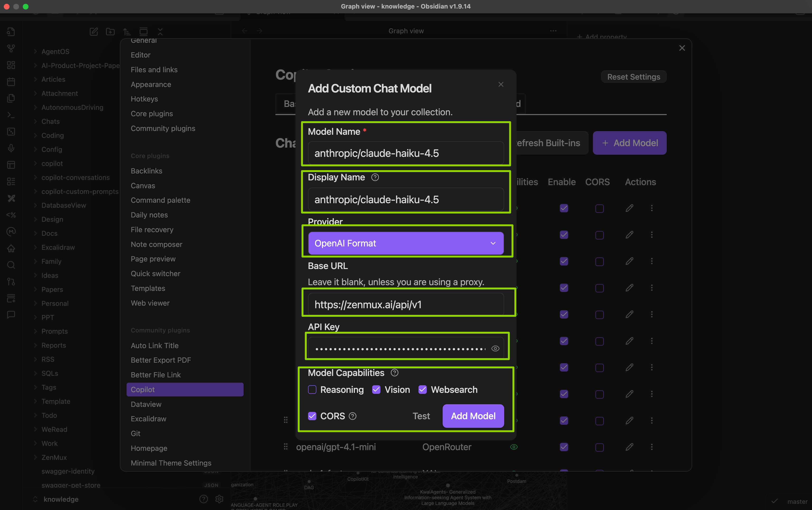This screenshot has height=510, width=812.
Task: Uncheck the Vision capability checkbox
Action: [376, 390]
